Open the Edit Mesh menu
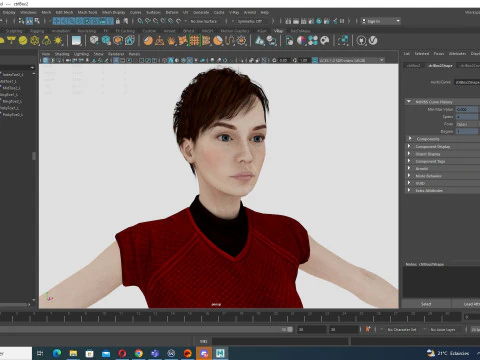480x360 pixels. 64,12
